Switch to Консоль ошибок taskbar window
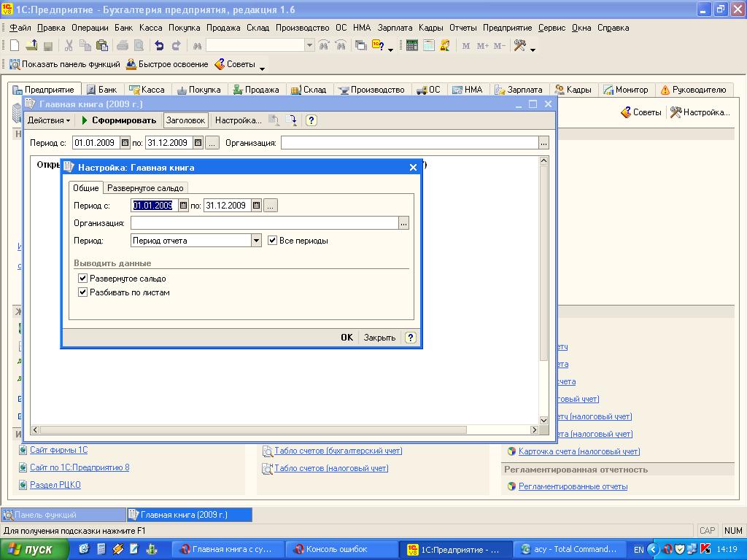Viewport: 747px width, 560px height. (341, 550)
